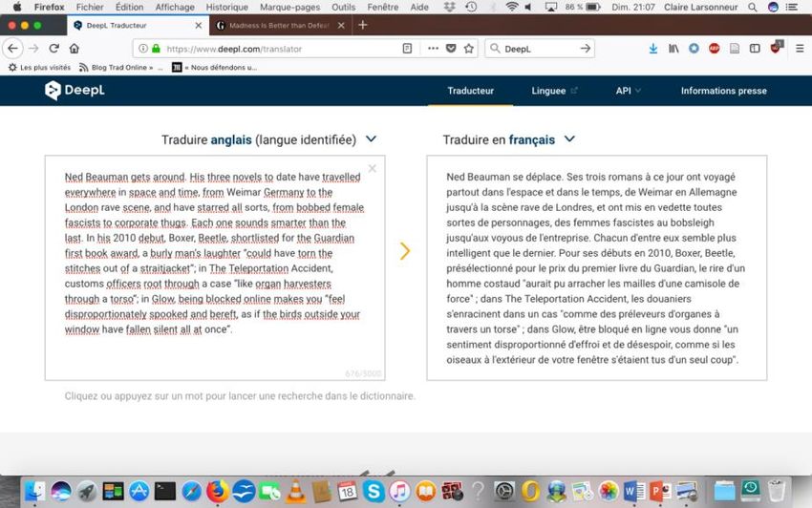Screen dimensions: 812x508
Task: Toggle the Firefox sidebar icon
Action: click(x=755, y=49)
